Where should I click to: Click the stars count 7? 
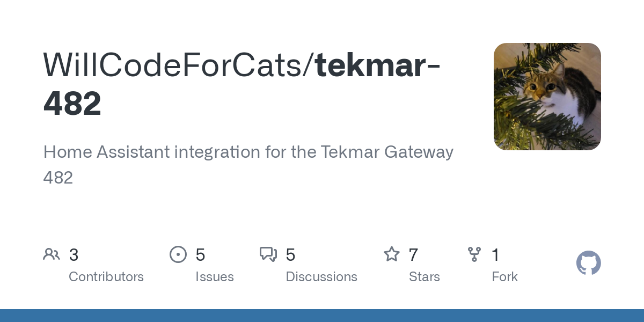pos(413,255)
